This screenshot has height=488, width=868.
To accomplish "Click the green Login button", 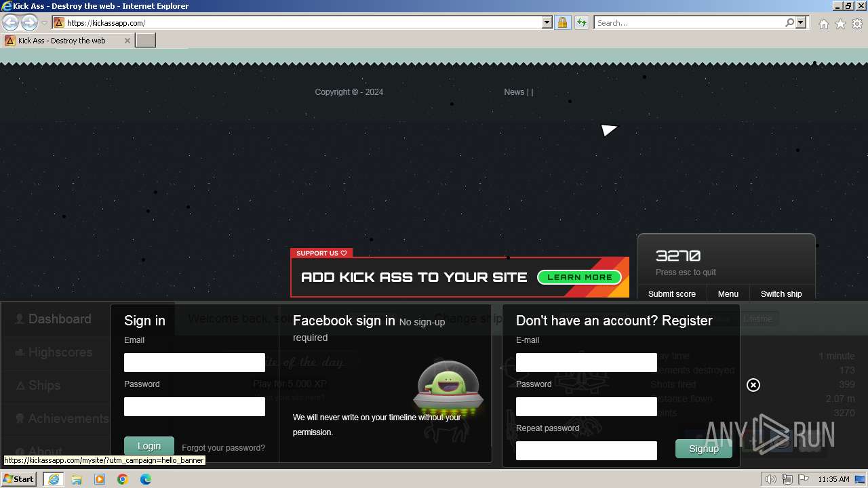I will [149, 446].
